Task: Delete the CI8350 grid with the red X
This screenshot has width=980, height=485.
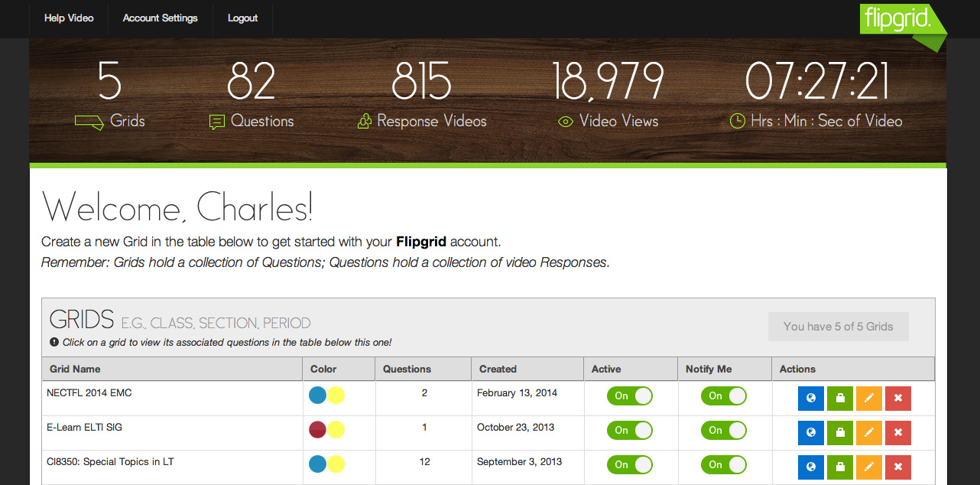Action: coord(898,467)
